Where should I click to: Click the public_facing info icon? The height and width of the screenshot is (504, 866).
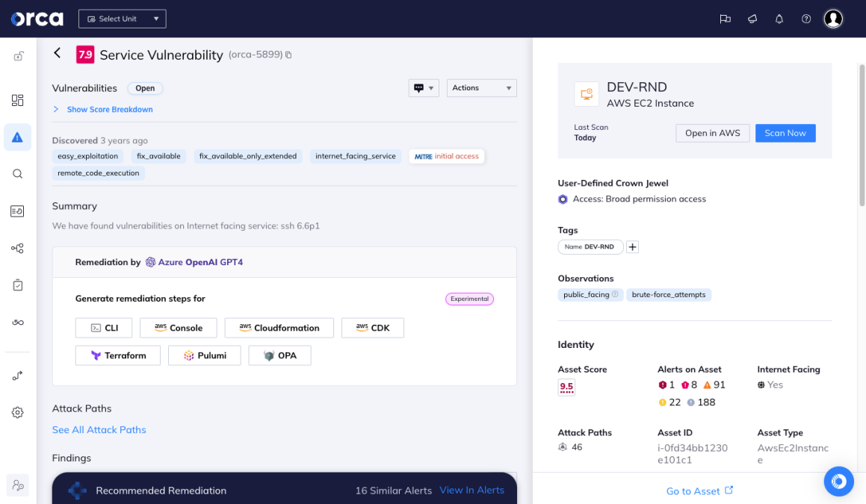pos(615,294)
